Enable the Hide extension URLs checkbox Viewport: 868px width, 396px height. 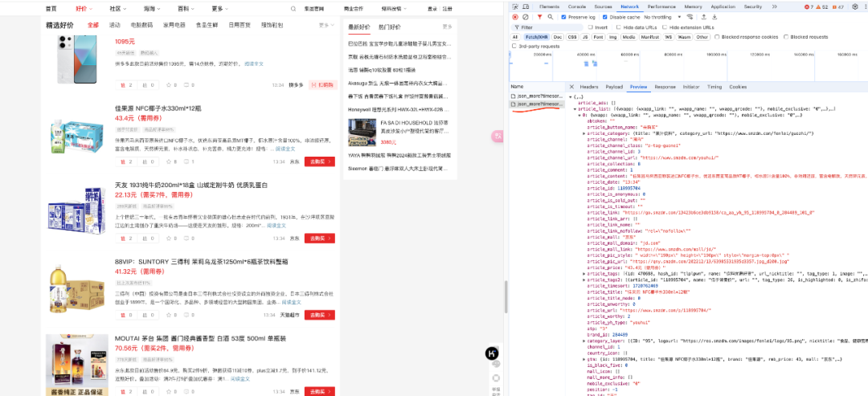click(x=665, y=27)
